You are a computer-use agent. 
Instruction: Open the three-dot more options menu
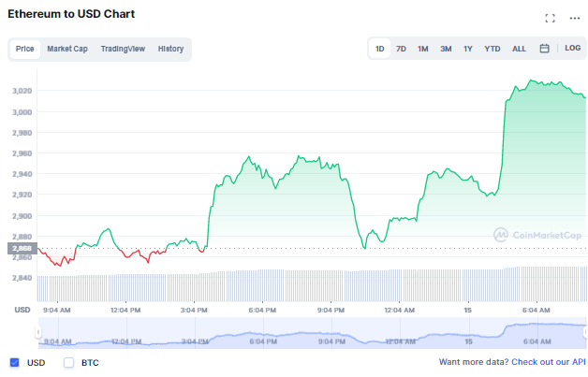[x=574, y=18]
